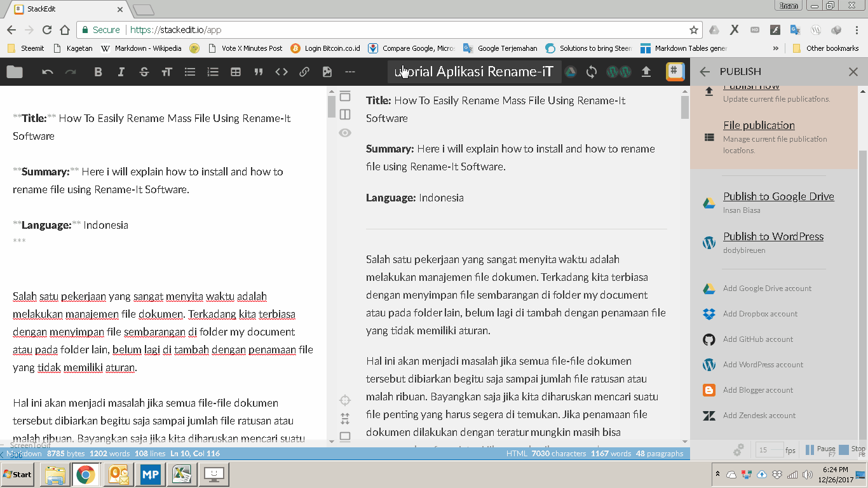The image size is (868, 488).
Task: Open File publication entry
Action: click(x=774, y=137)
